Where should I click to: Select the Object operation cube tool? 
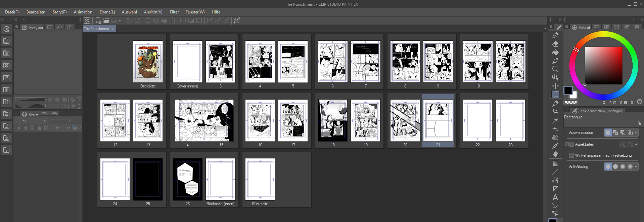coord(555,77)
